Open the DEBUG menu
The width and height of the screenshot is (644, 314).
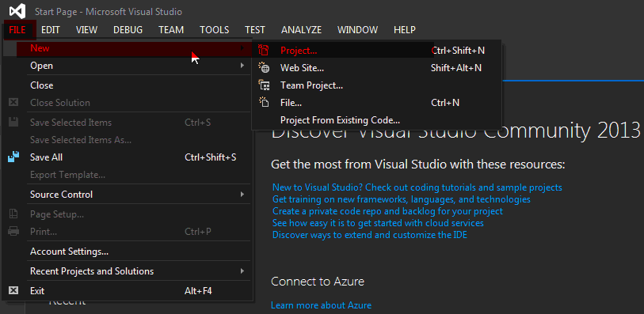click(128, 30)
